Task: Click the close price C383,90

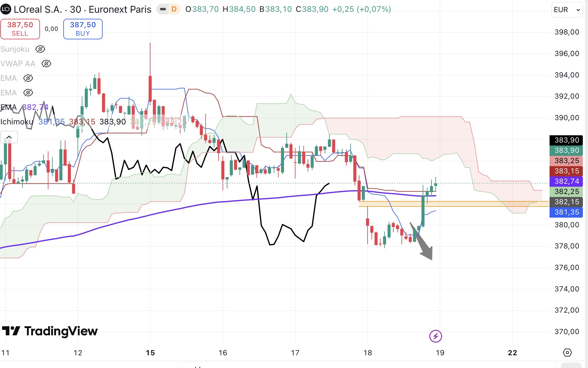Action: 312,9
